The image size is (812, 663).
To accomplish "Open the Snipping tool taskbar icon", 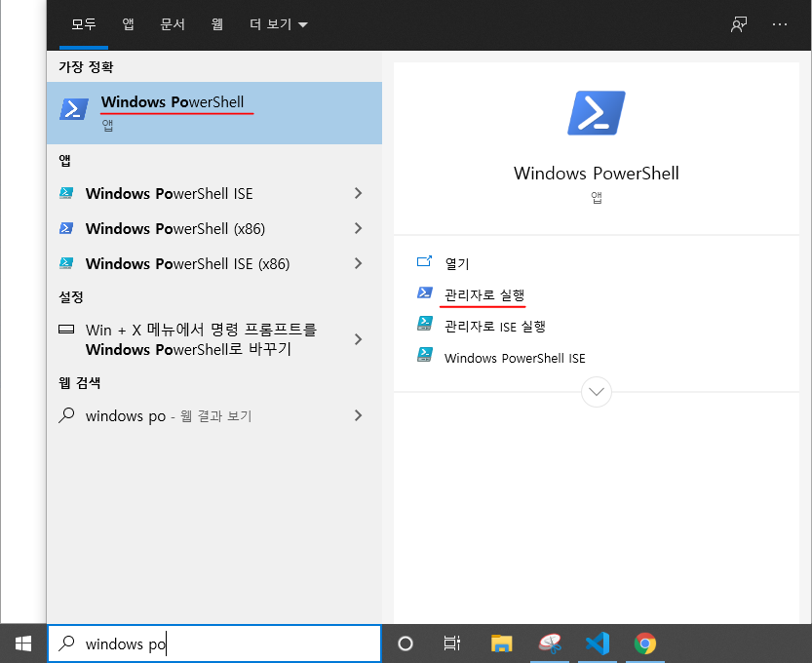I will [x=550, y=643].
